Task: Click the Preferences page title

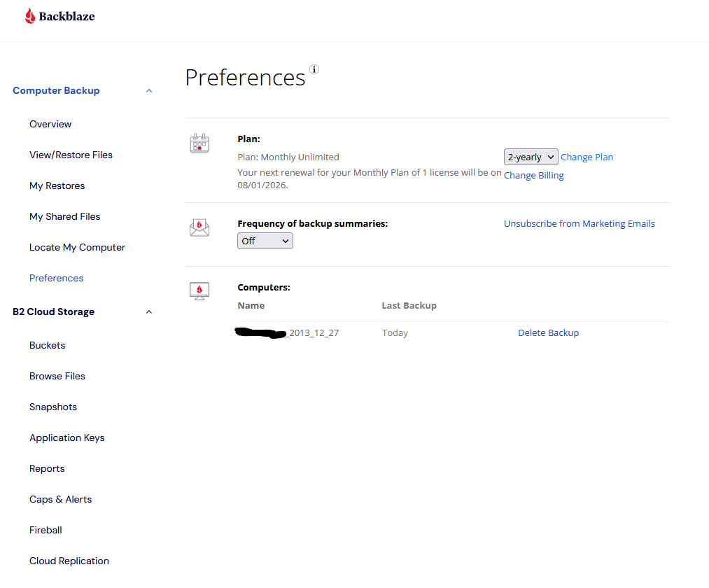Action: pyautogui.click(x=245, y=77)
